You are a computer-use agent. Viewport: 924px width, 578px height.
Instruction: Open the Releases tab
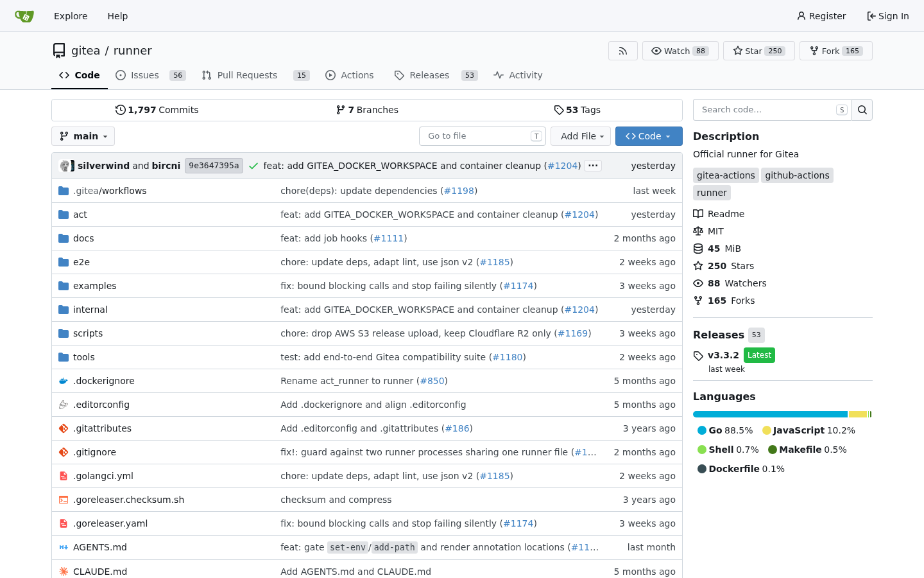[x=436, y=75]
